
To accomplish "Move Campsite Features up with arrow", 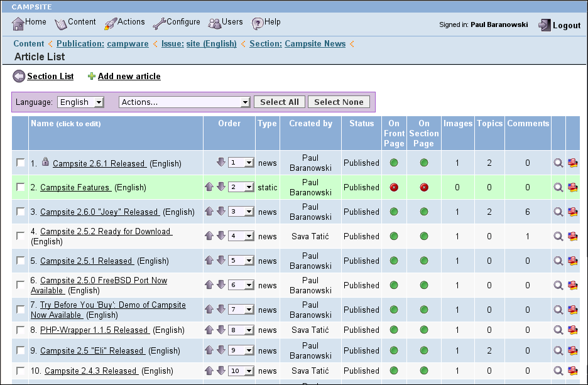I will [209, 187].
